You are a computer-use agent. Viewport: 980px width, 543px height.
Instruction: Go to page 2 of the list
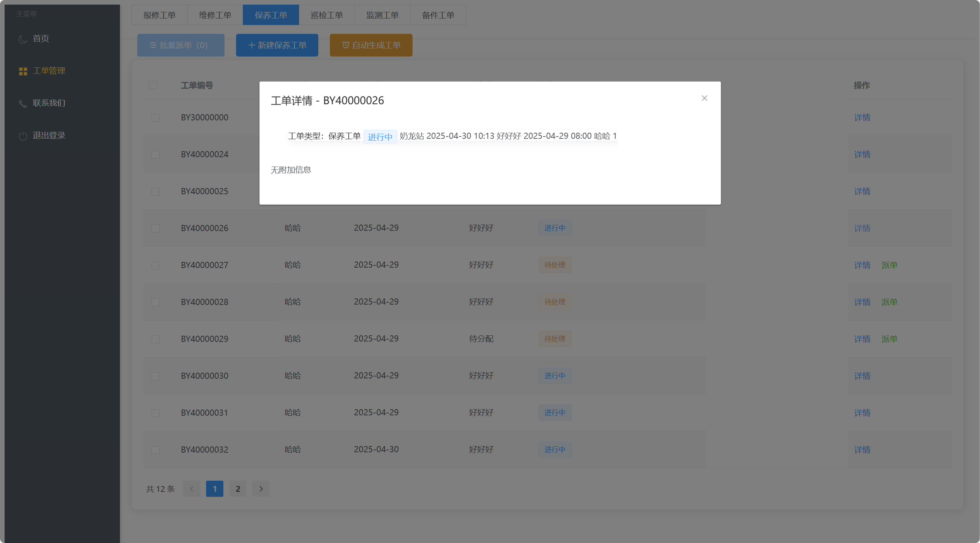point(238,489)
